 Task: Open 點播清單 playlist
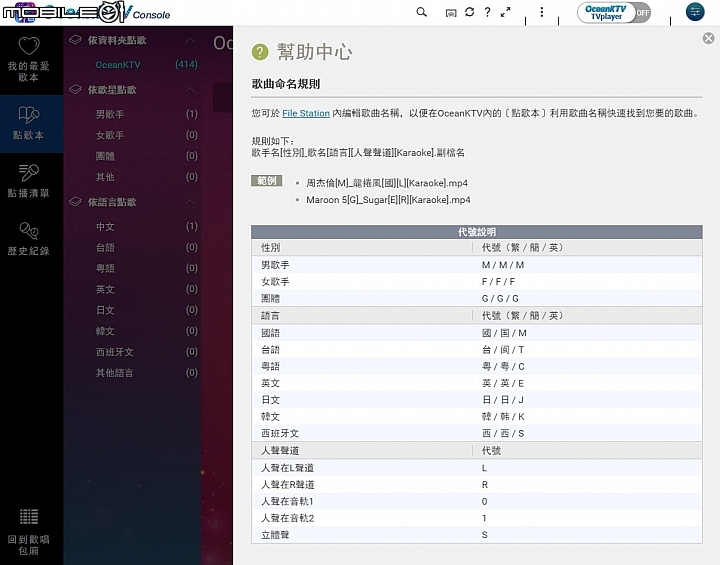28,181
